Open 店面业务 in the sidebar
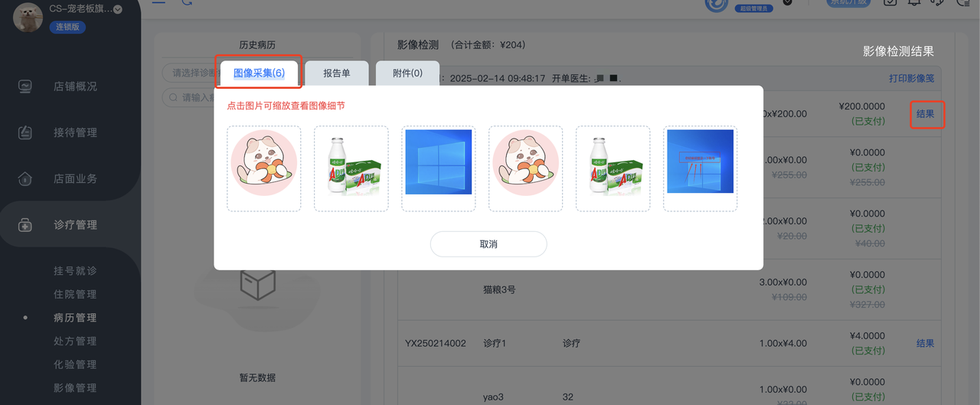 coord(75,178)
